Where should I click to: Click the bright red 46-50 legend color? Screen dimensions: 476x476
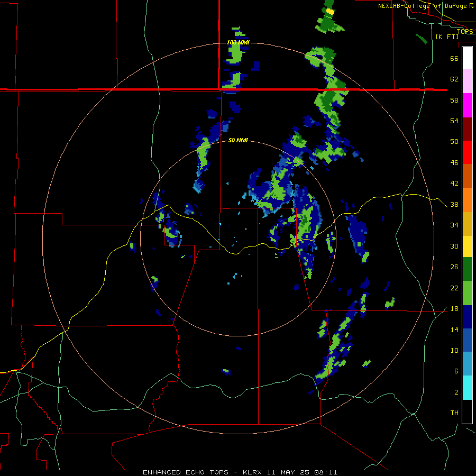click(x=467, y=152)
